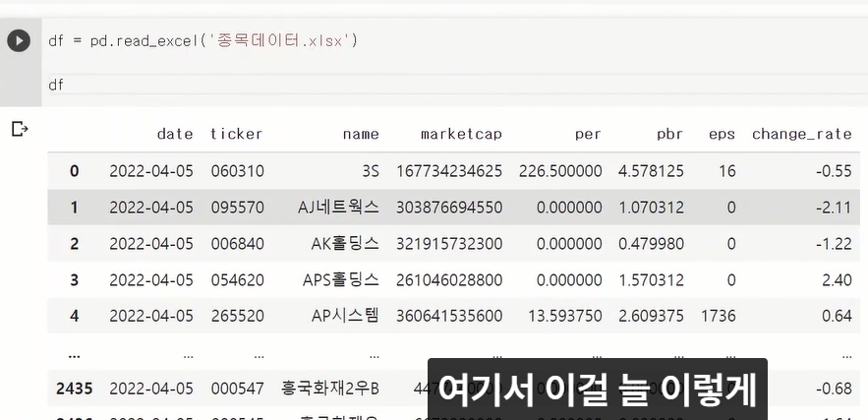Click the pd.read_excel code line
Viewport: 868px width, 420px height.
[x=203, y=41]
